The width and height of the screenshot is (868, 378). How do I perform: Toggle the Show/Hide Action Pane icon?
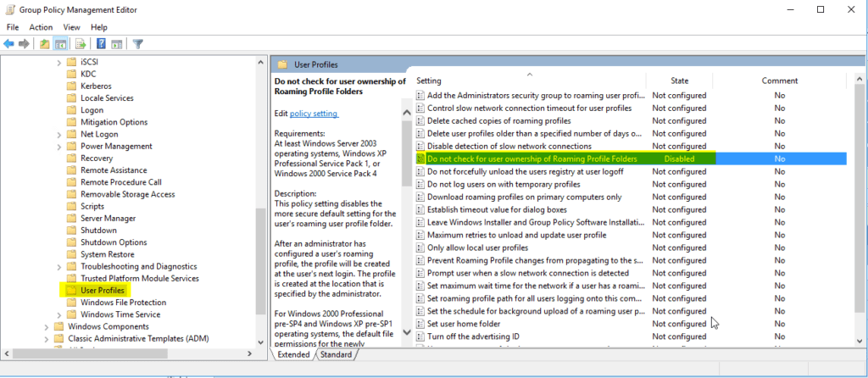[x=116, y=44]
